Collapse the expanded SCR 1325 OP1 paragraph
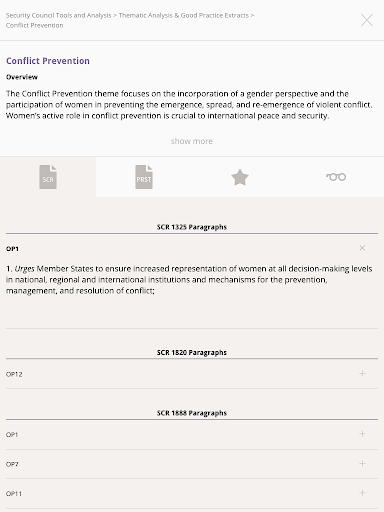384x512 pixels. pyautogui.click(x=362, y=248)
